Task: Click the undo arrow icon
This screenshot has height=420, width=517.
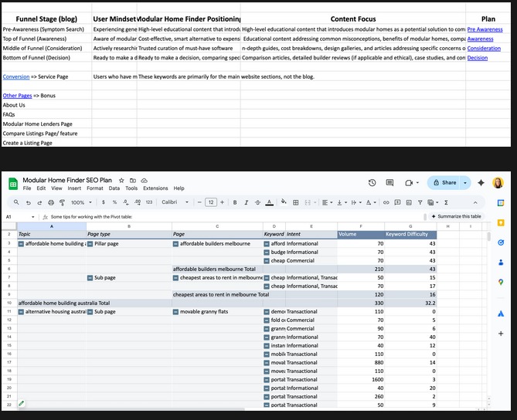Action: pos(28,202)
